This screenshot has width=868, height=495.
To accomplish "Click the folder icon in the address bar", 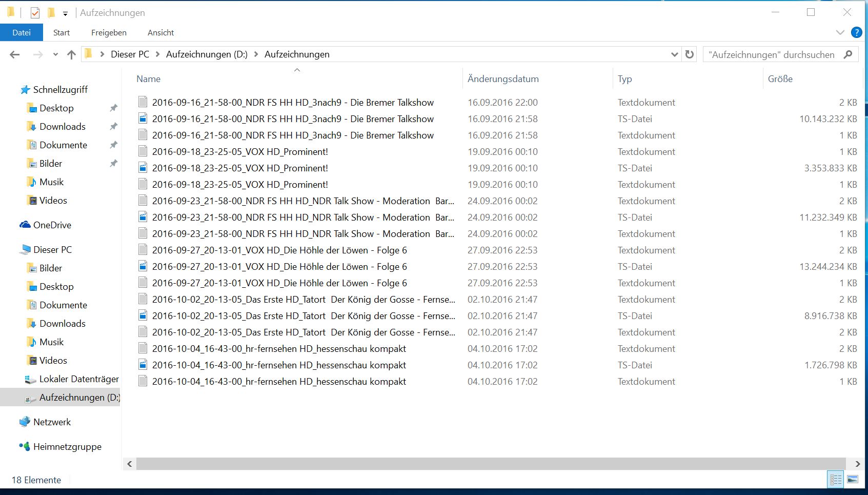I will pos(89,54).
